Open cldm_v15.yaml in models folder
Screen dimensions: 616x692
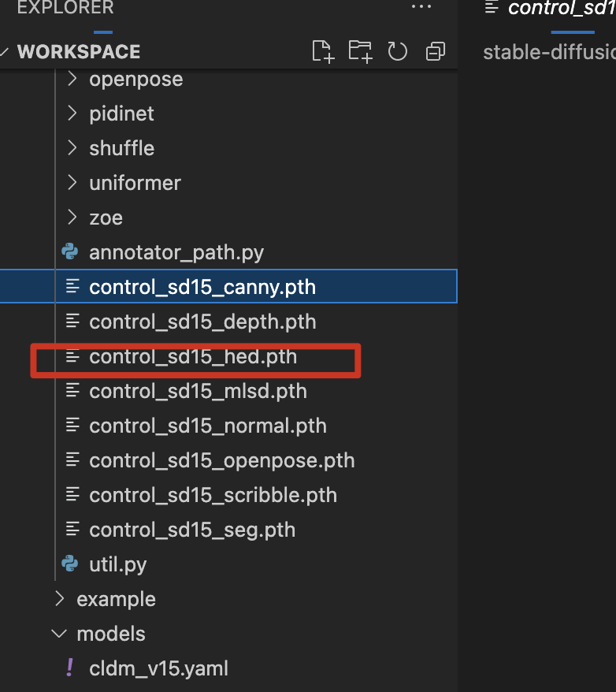pos(159,668)
